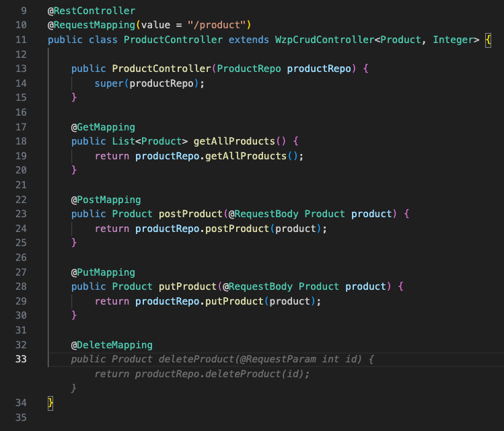Click the getAllProducts call on line 19
504x431 pixels.
(x=248, y=156)
